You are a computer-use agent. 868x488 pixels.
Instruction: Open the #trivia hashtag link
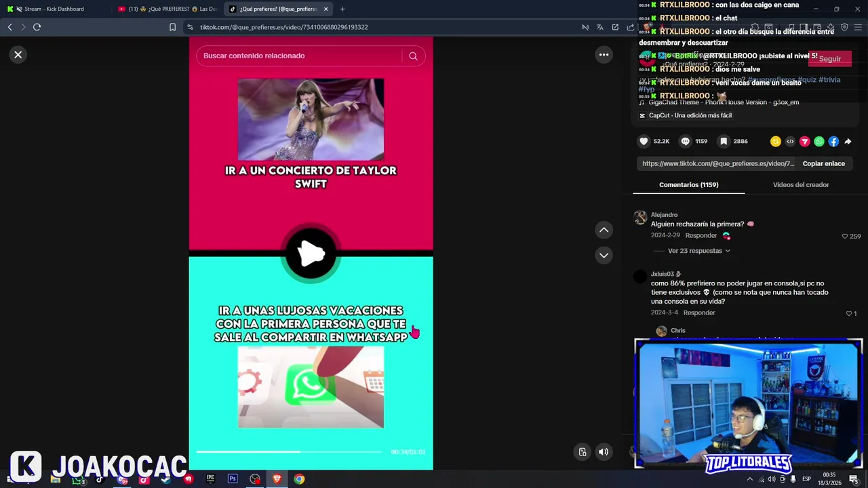[829, 80]
